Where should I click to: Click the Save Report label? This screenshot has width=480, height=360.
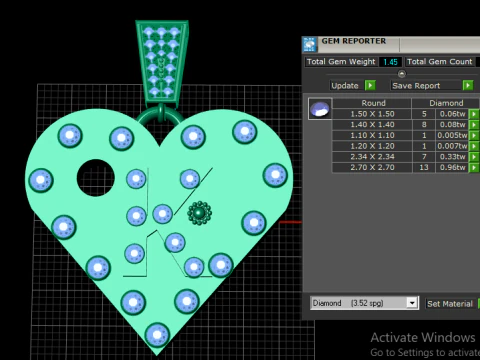coord(416,86)
